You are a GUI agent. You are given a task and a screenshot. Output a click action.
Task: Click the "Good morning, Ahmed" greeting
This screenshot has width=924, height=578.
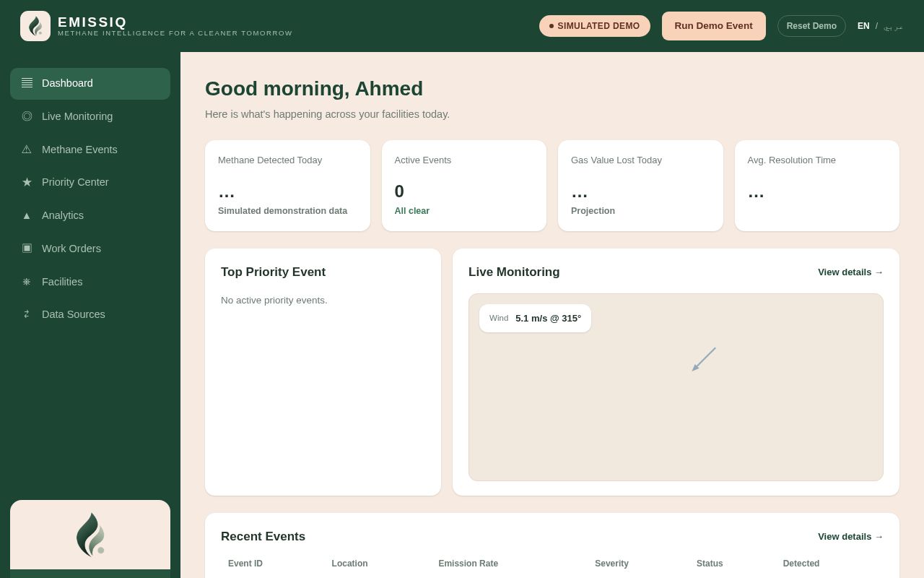click(x=314, y=89)
